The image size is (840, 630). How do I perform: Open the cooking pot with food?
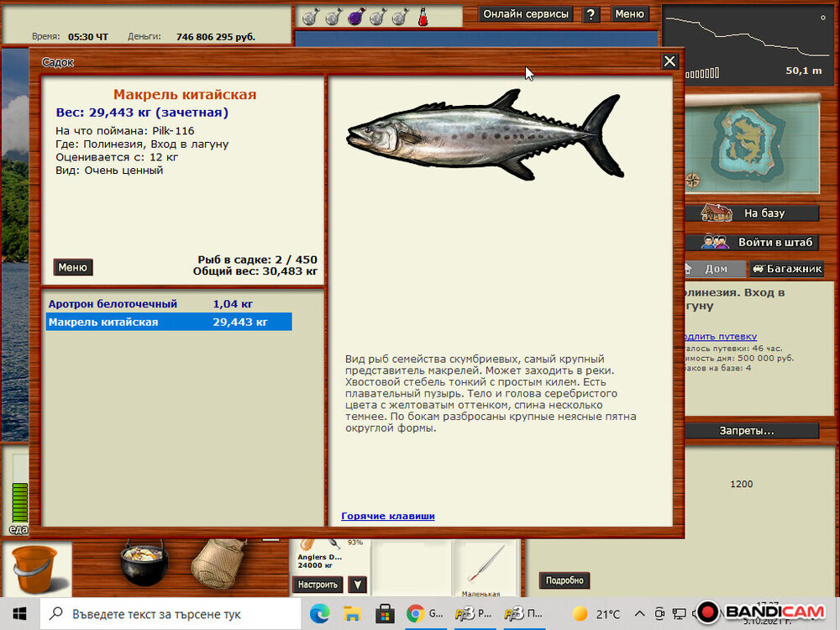pyautogui.click(x=144, y=564)
